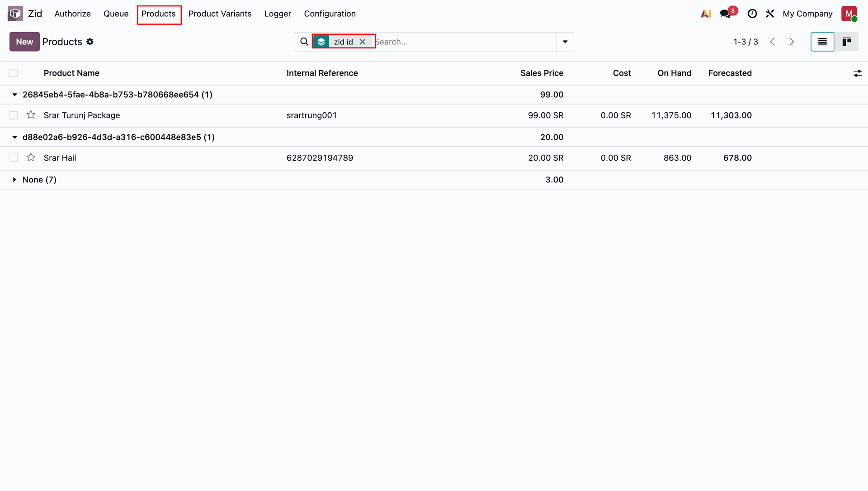The width and height of the screenshot is (868, 491).
Task: Click internal reference srartrung001
Action: click(311, 115)
